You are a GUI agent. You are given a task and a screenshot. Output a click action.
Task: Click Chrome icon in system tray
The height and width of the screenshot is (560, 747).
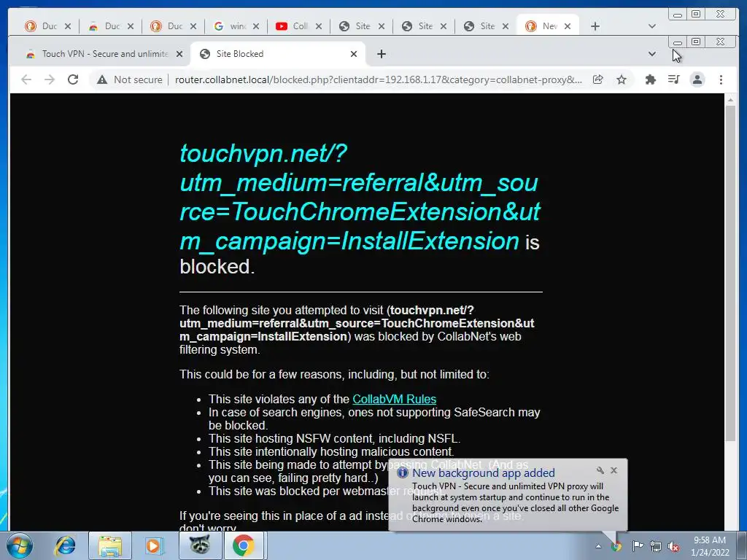616,546
